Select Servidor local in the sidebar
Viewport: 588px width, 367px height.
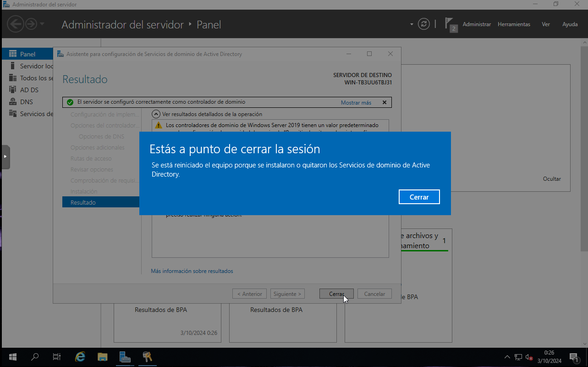click(x=27, y=66)
